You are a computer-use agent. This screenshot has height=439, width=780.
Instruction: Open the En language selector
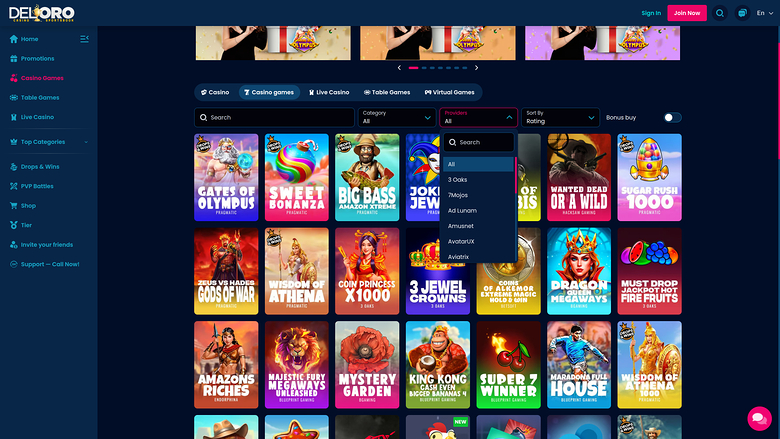(765, 13)
